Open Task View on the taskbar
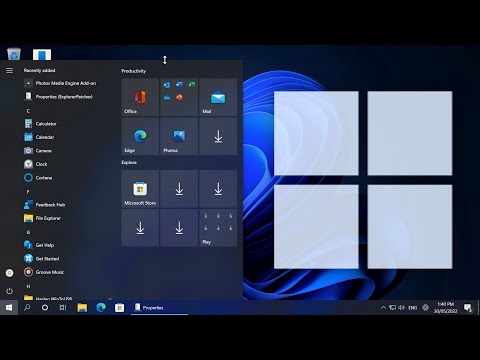The height and width of the screenshot is (360, 480). click(63, 308)
